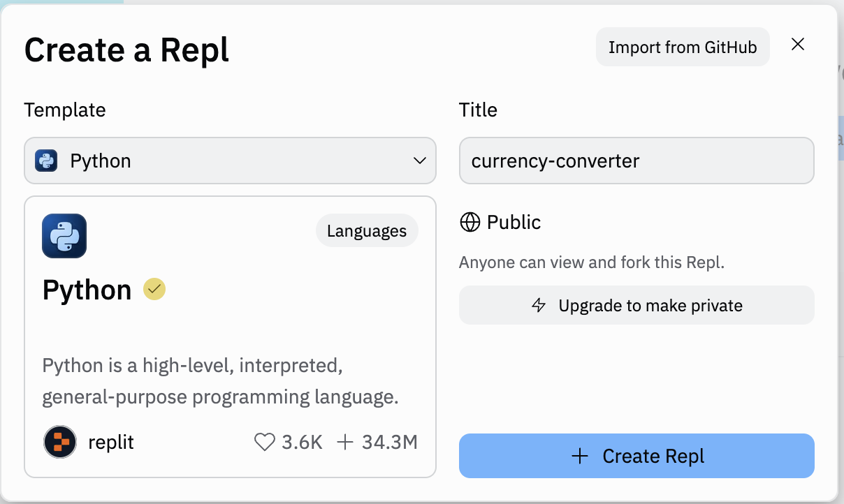Click the Title label
The image size is (844, 504).
click(x=478, y=110)
